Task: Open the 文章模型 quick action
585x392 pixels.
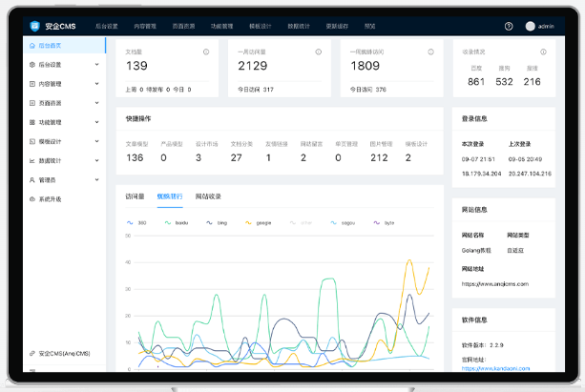Action: pos(136,144)
